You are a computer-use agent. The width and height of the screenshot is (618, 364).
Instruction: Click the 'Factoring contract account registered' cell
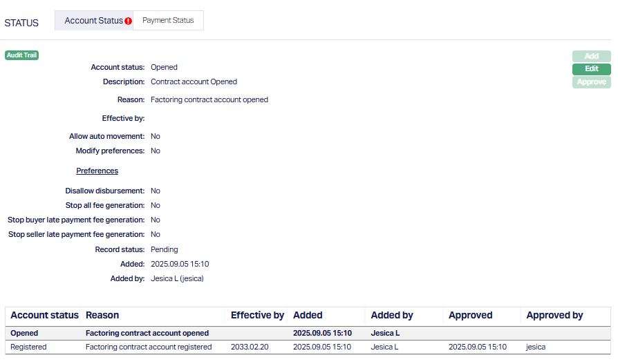point(149,347)
